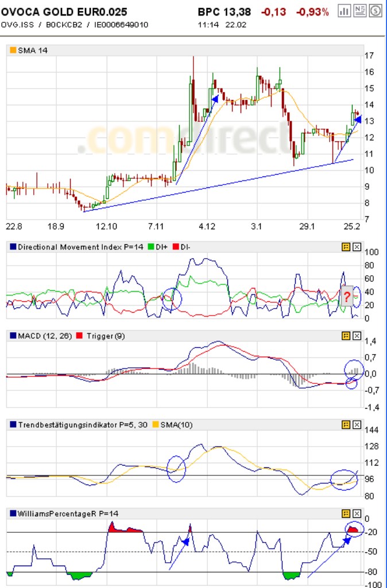Close the WilliamsPercentageR panel
The height and width of the screenshot is (588, 387).
357,513
